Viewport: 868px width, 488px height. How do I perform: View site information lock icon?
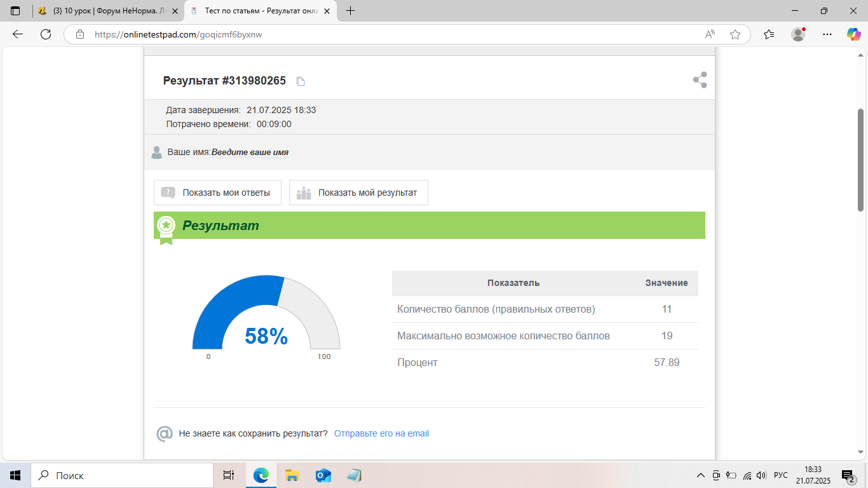click(x=80, y=34)
